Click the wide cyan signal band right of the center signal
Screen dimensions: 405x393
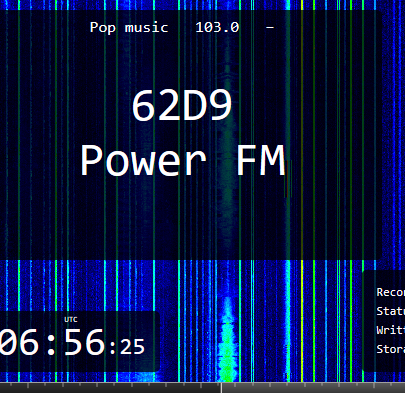tap(288, 320)
